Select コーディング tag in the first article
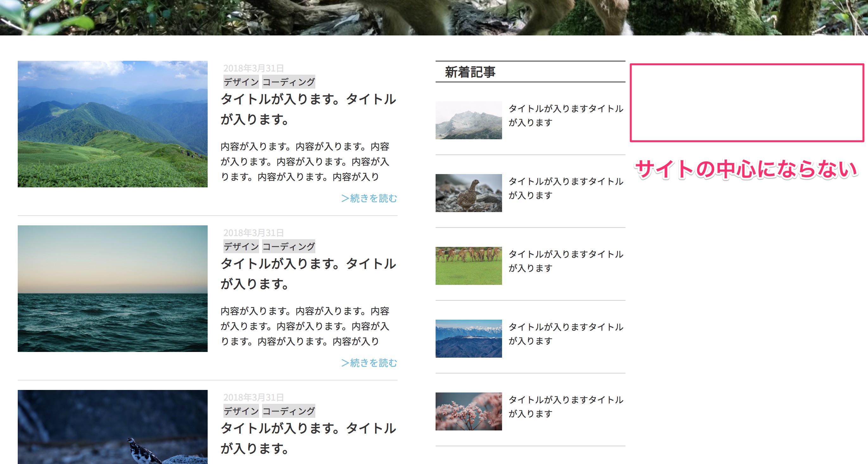Image resolution: width=868 pixels, height=464 pixels. (x=289, y=82)
